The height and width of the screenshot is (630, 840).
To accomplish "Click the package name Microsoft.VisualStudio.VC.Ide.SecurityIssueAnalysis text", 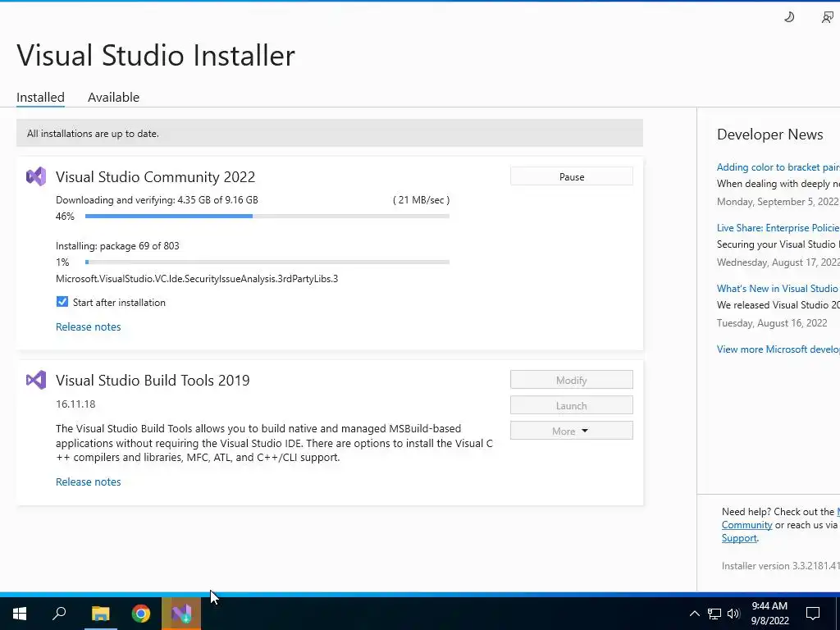I will point(197,279).
